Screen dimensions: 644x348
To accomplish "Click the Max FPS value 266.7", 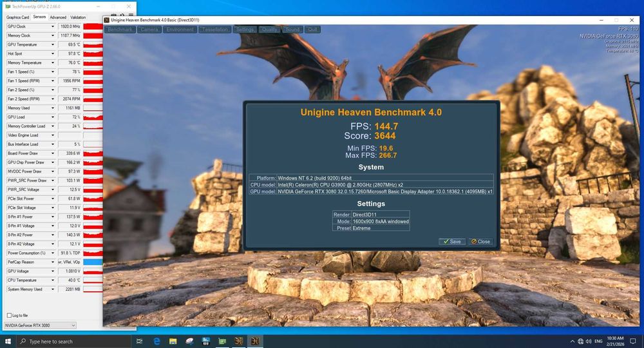I will click(x=388, y=155).
